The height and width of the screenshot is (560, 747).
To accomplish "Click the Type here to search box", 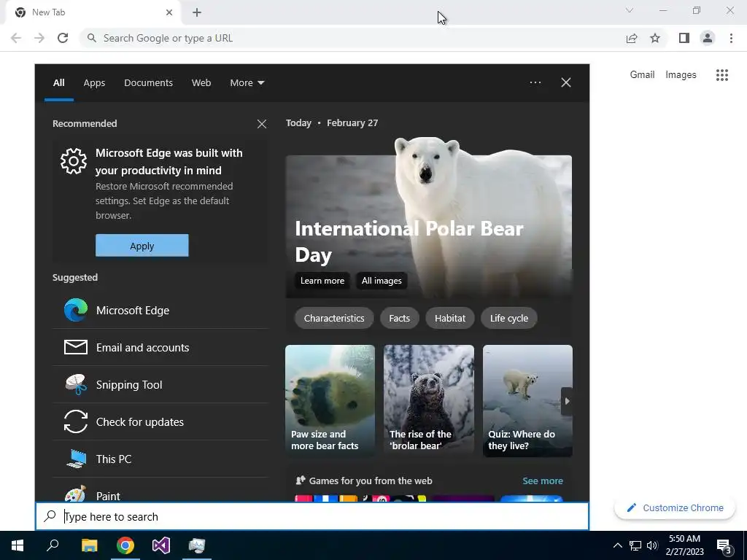I will point(312,517).
